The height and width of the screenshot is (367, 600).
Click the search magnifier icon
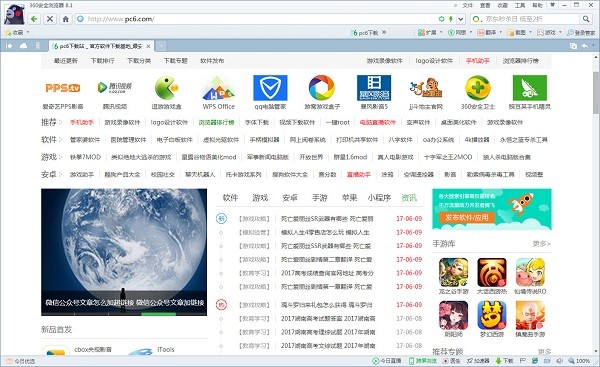coord(586,19)
